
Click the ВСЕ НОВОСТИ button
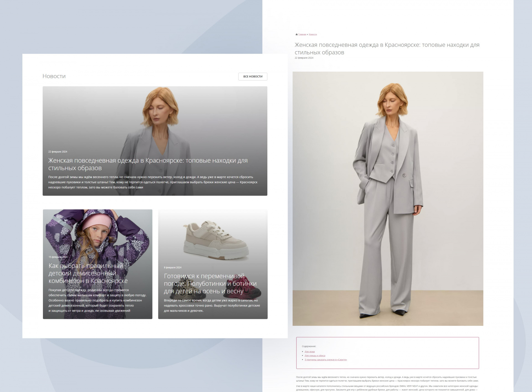pyautogui.click(x=253, y=76)
